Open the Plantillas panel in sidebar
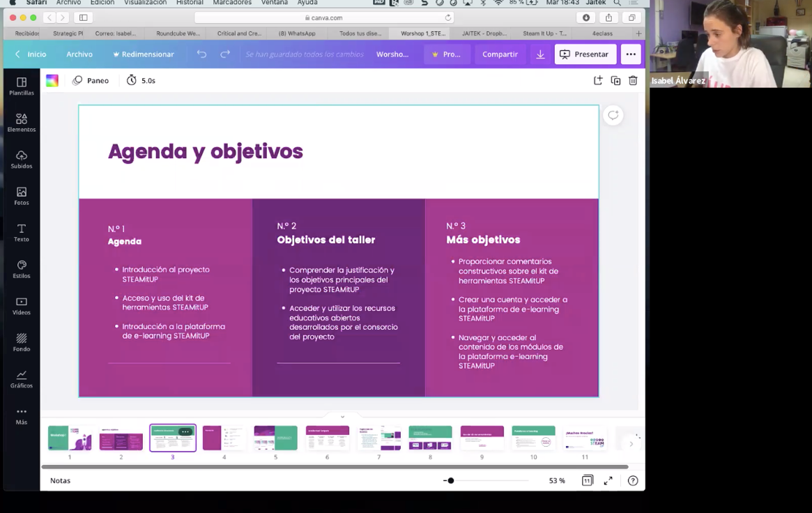This screenshot has height=513, width=812. click(x=22, y=86)
